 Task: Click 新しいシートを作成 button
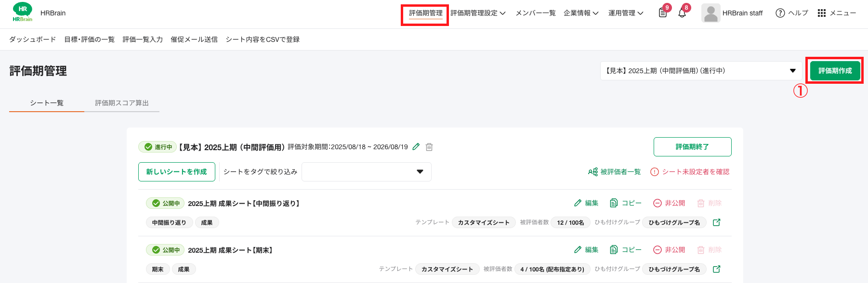tap(176, 172)
